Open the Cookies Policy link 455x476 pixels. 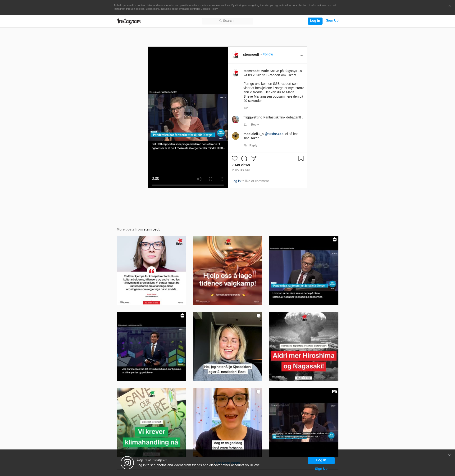[209, 9]
